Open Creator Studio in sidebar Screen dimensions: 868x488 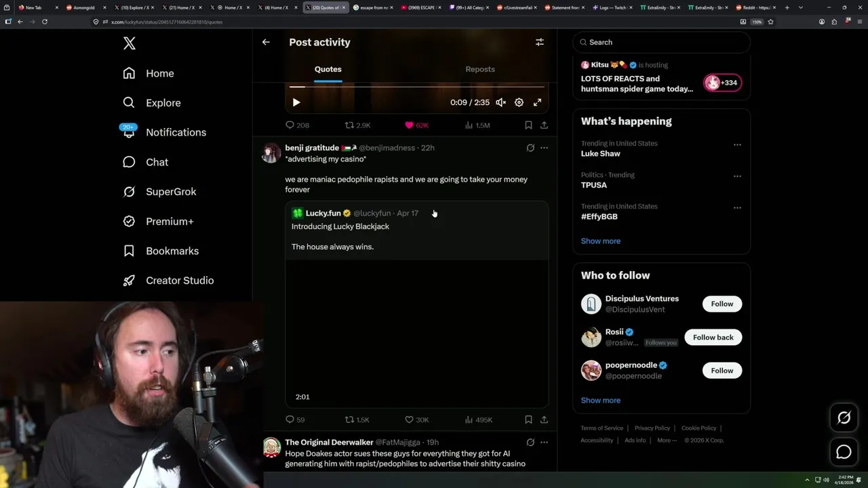pos(168,281)
